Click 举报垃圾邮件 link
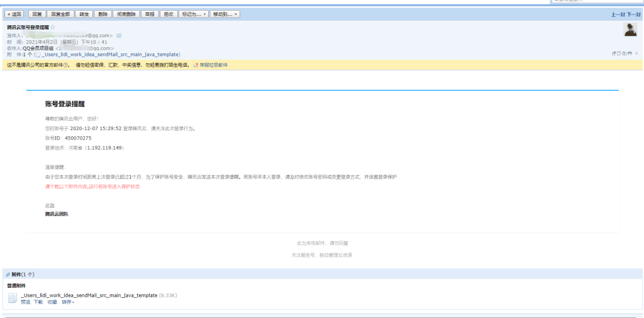Image resolution: width=644 pixels, height=318 pixels. (x=214, y=65)
